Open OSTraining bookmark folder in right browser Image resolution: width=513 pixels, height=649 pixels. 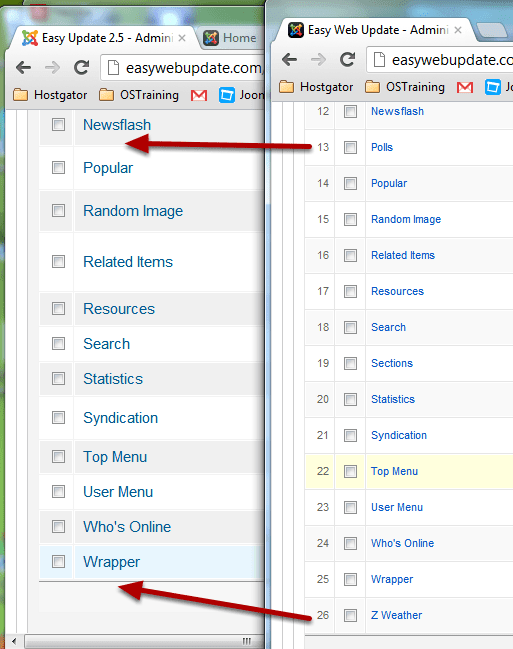405,87
